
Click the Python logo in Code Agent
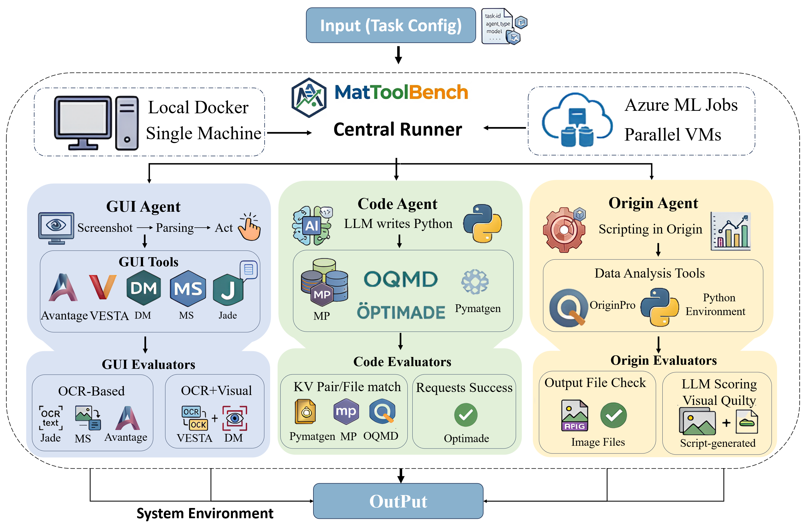point(482,223)
